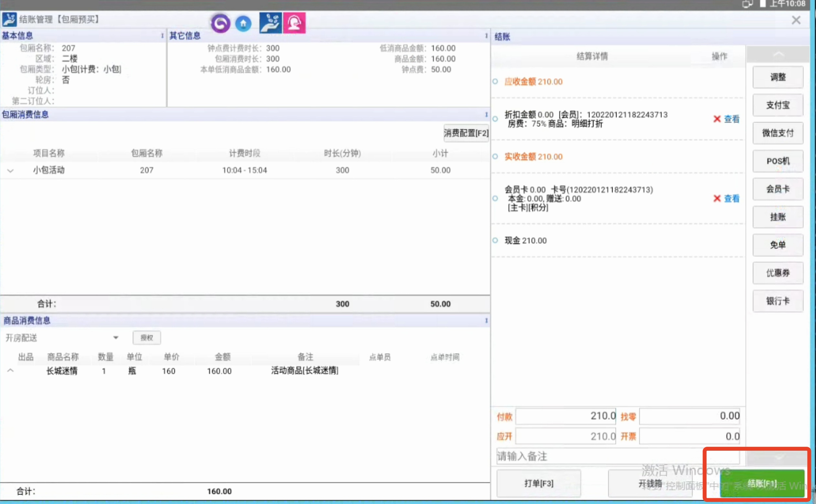Click the 10:04 - 15:04 time cell
816x504 pixels.
[244, 170]
